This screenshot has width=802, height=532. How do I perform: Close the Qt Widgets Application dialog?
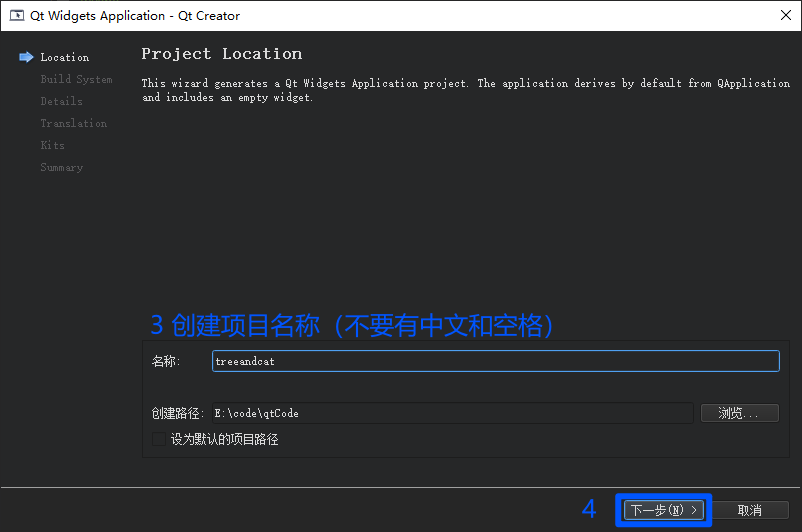[x=786, y=15]
